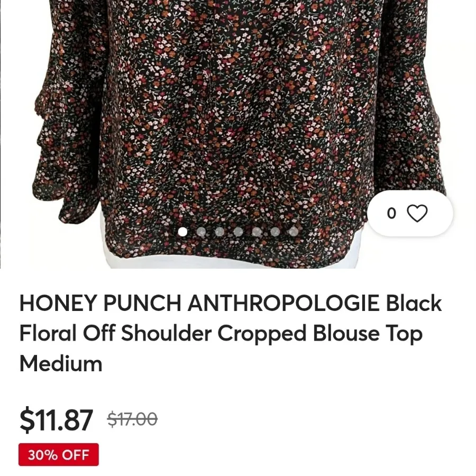This screenshot has height=476, width=476.
Task: Click the red 30% OFF badge
Action: click(x=59, y=454)
